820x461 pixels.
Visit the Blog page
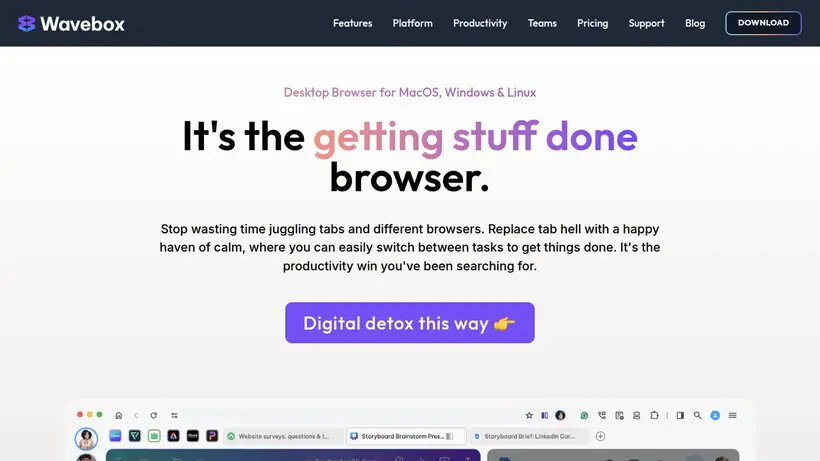point(695,23)
